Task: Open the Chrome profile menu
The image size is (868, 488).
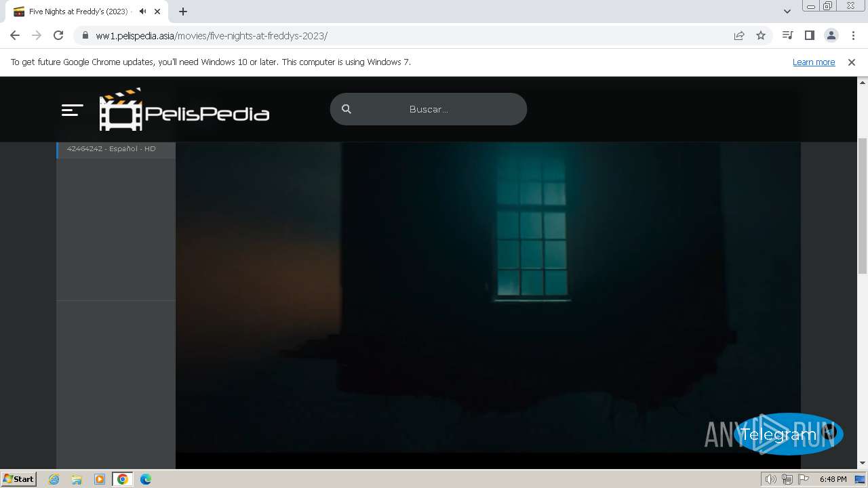Action: coord(831,36)
